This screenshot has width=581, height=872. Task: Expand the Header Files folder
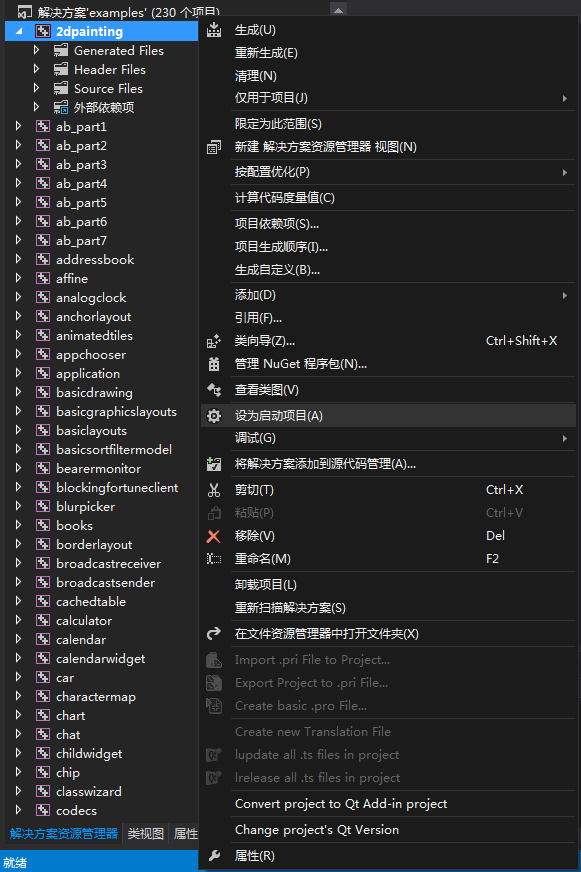pyautogui.click(x=37, y=69)
